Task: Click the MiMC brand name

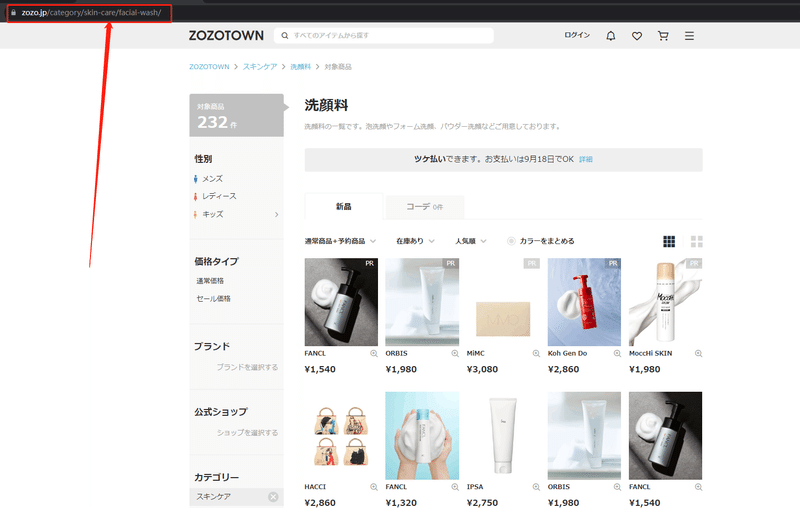Action: [476, 353]
